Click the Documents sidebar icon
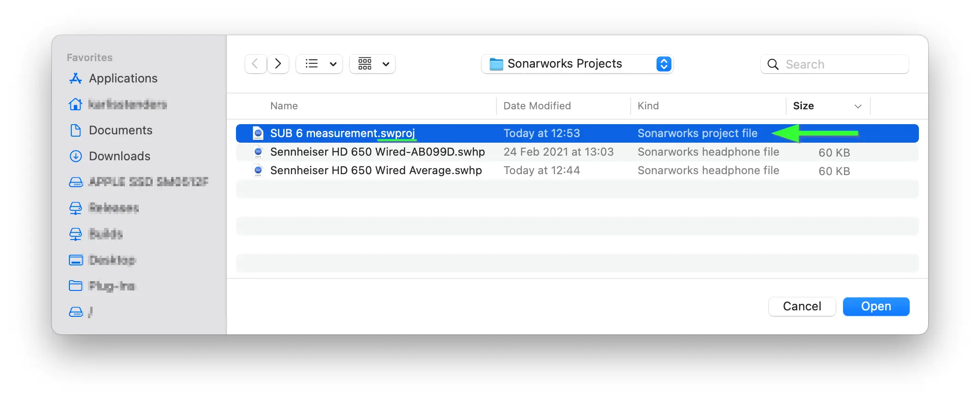Image resolution: width=980 pixels, height=403 pixels. tap(75, 130)
